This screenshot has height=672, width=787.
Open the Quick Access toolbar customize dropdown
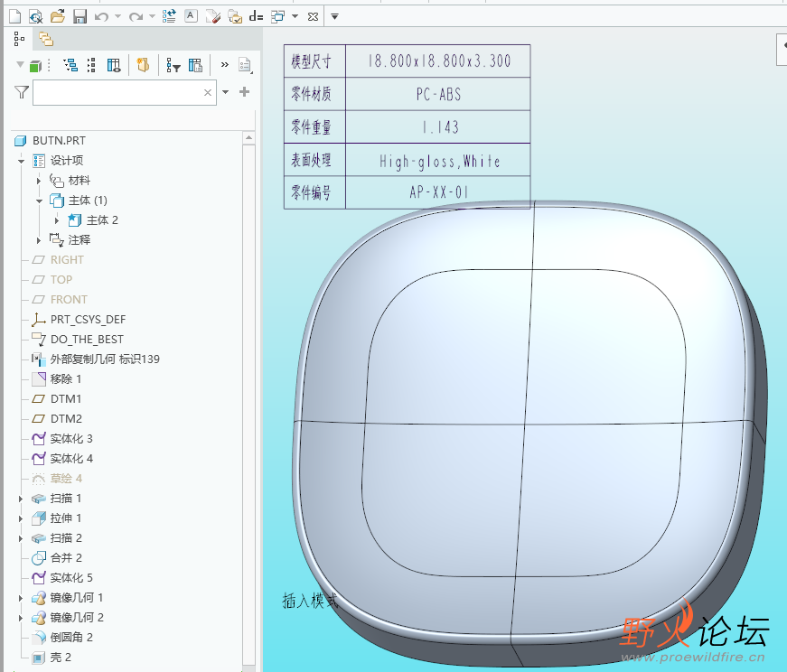[334, 16]
